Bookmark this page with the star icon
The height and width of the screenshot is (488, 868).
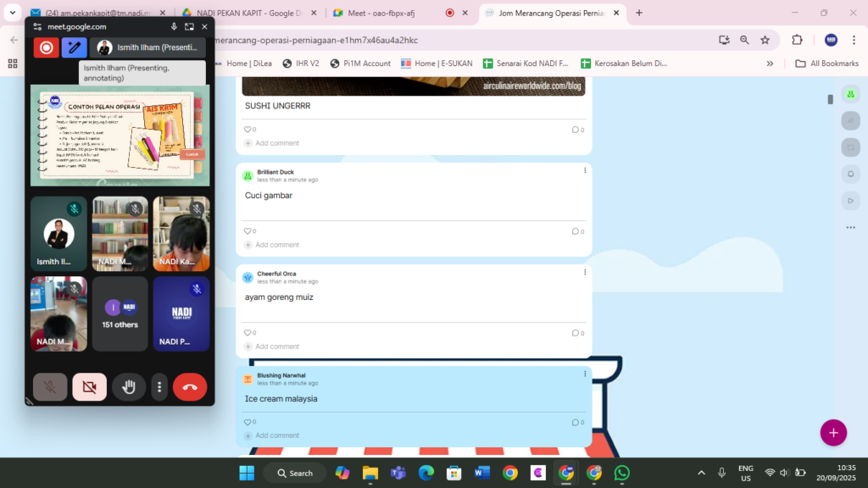(765, 40)
